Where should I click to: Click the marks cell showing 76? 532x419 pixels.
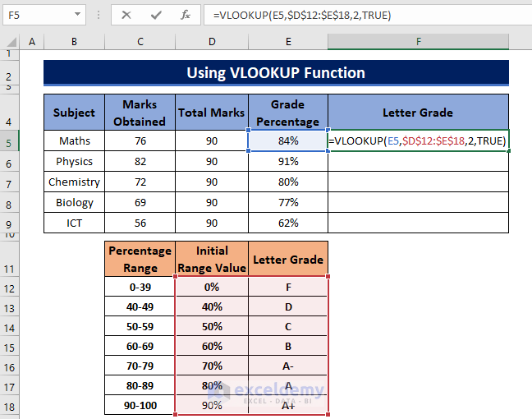[140, 141]
